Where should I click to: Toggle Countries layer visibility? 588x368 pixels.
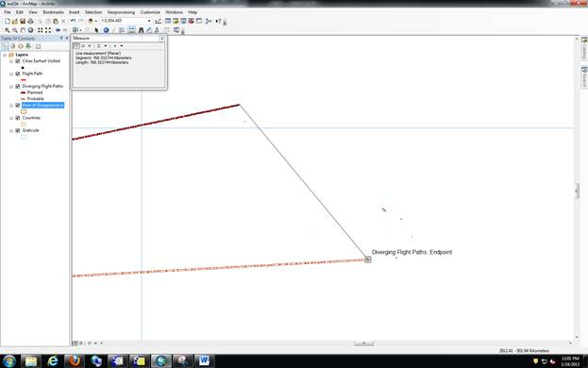tap(18, 118)
